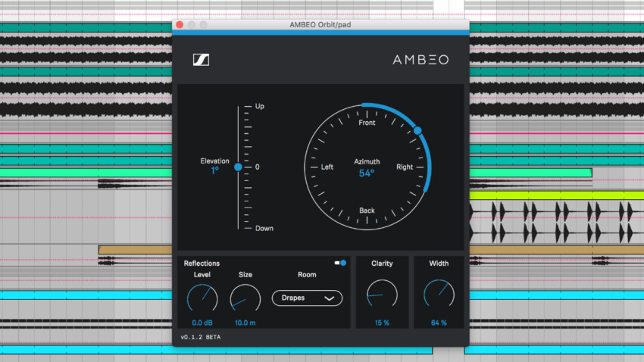
Task: Select the lime green clip in DAW timeline
Action: 557,195
